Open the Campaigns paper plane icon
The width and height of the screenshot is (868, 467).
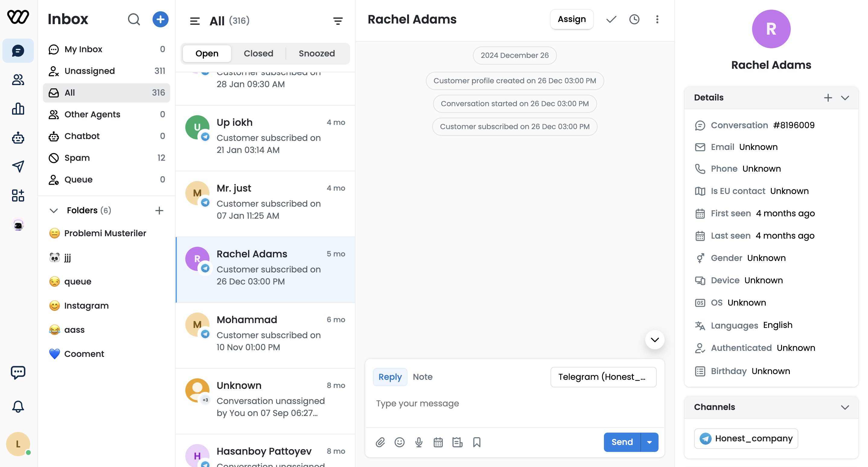click(18, 166)
